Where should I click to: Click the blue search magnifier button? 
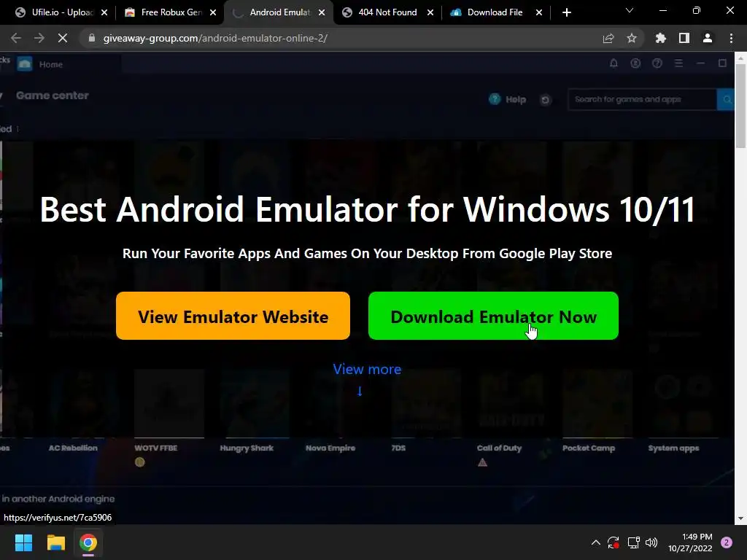pos(726,99)
